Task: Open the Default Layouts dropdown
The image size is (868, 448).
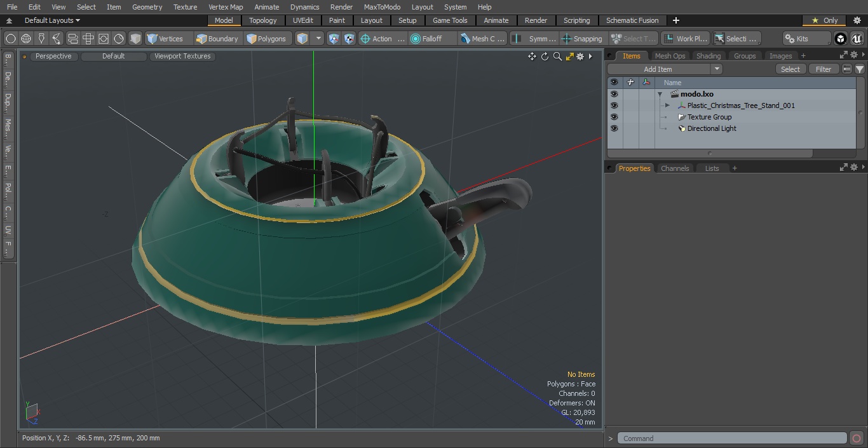Action: pos(52,20)
